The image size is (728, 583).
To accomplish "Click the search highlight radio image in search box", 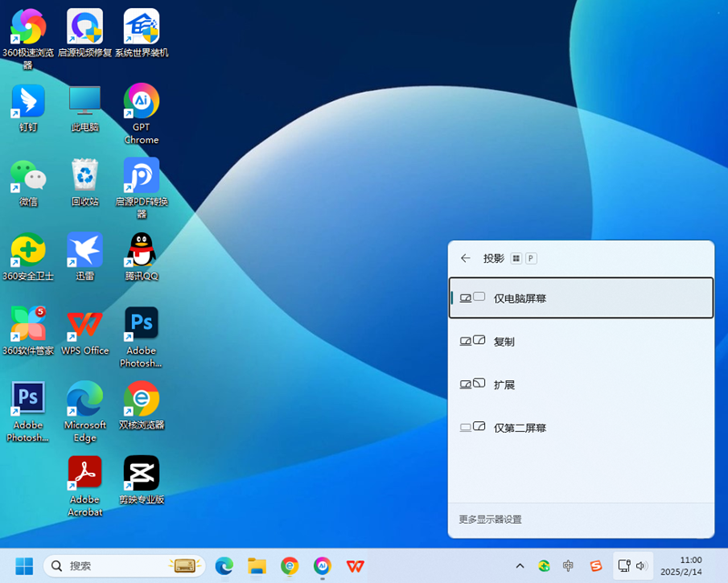I will point(185,566).
